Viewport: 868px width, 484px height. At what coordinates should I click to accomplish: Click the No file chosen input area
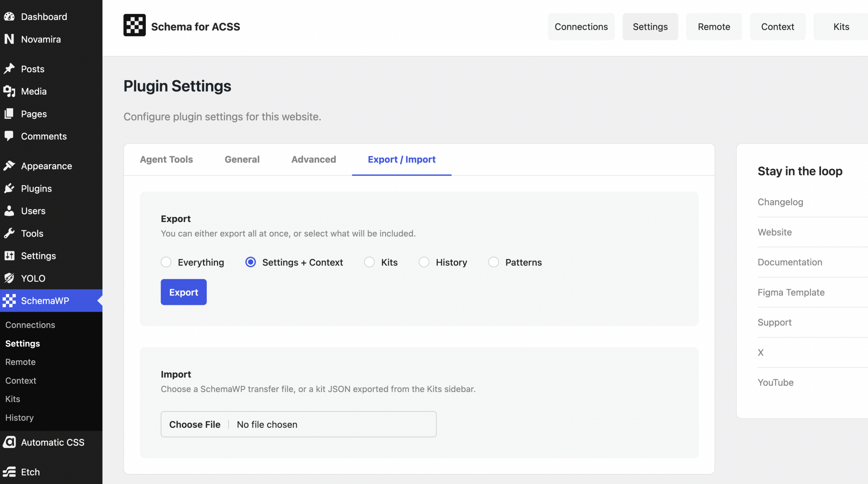coord(299,424)
